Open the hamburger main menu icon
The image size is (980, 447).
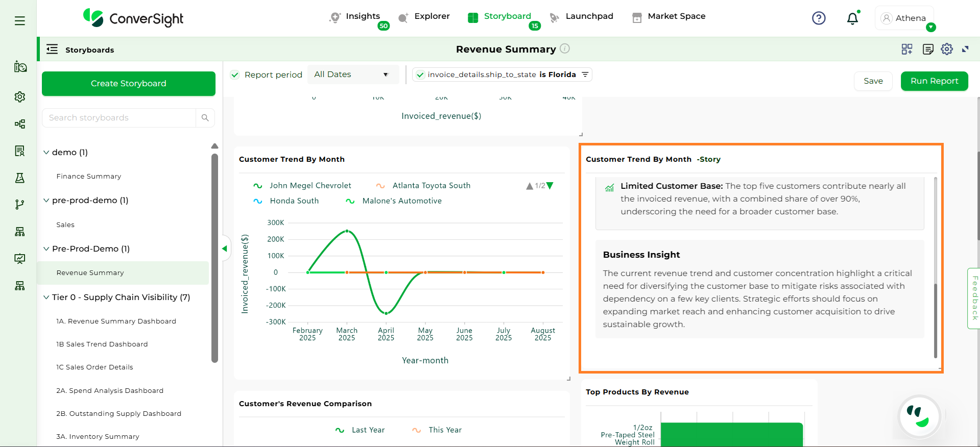click(20, 21)
